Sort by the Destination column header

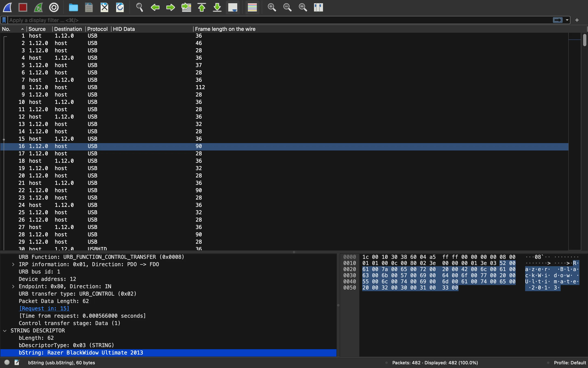point(69,29)
